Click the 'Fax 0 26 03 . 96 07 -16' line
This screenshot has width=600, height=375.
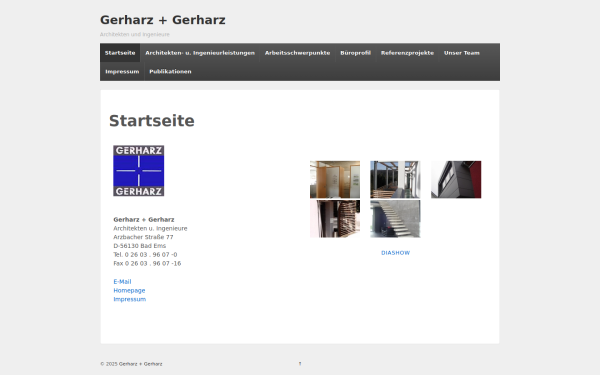point(147,264)
